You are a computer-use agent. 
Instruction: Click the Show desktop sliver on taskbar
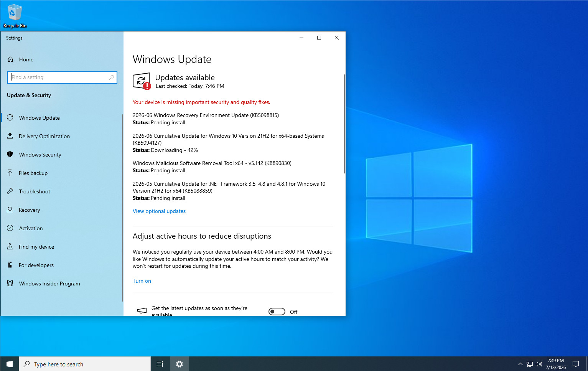click(x=586, y=364)
